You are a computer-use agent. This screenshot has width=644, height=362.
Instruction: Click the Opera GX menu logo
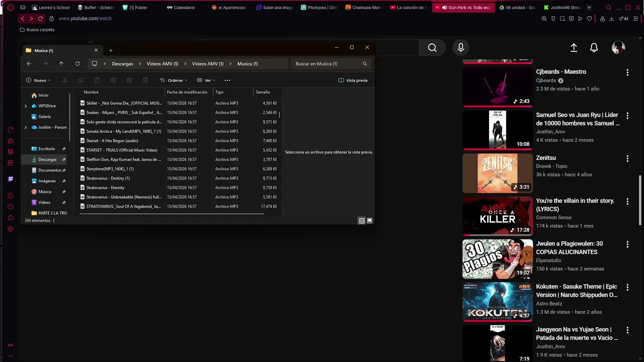coord(11,8)
